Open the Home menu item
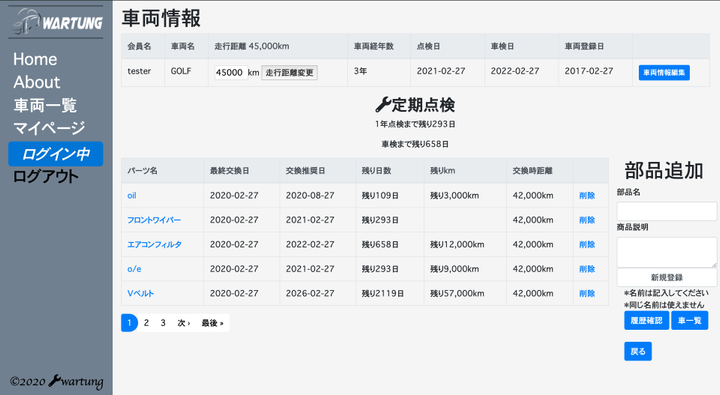This screenshot has height=395, width=720. tap(35, 59)
